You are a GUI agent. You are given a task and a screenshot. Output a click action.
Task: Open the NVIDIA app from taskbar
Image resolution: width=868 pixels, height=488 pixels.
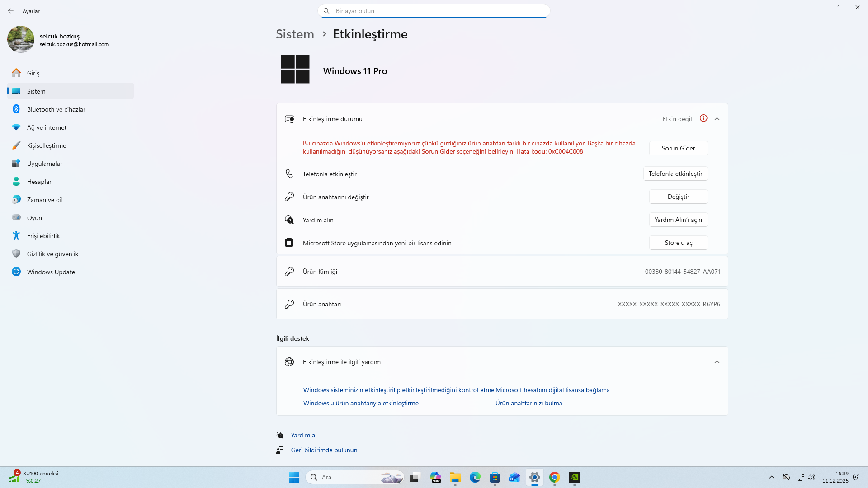(x=575, y=477)
